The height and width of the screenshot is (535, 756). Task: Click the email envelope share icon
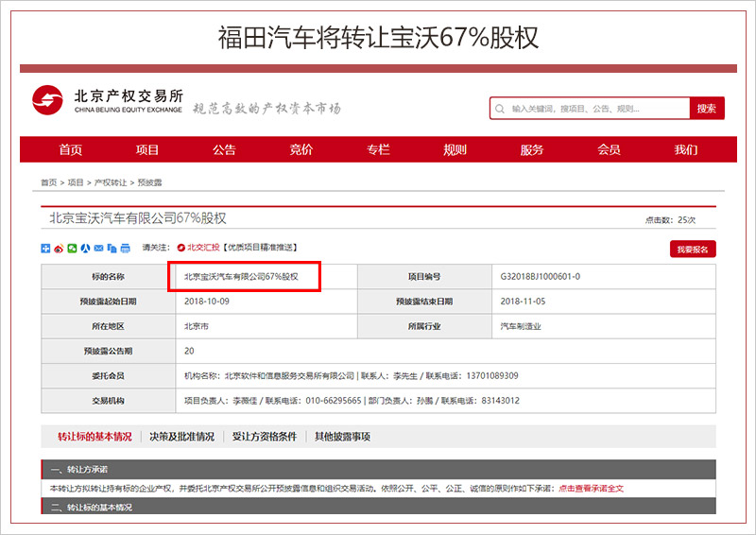[x=98, y=249]
